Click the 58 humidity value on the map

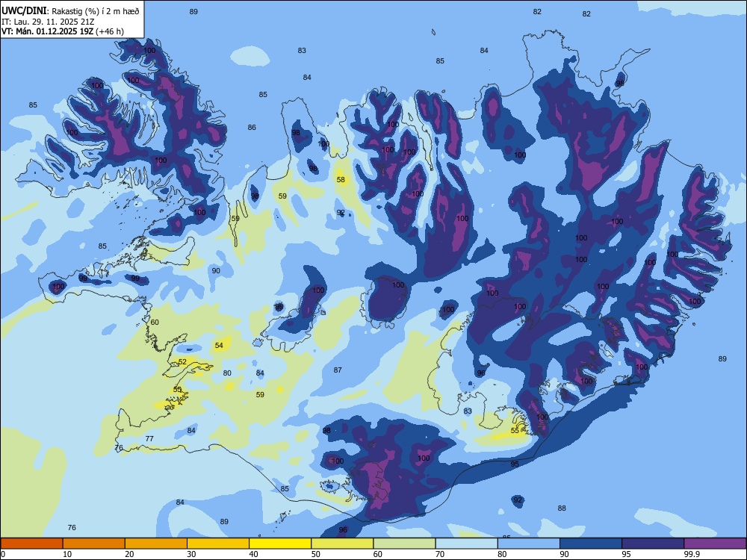(341, 180)
